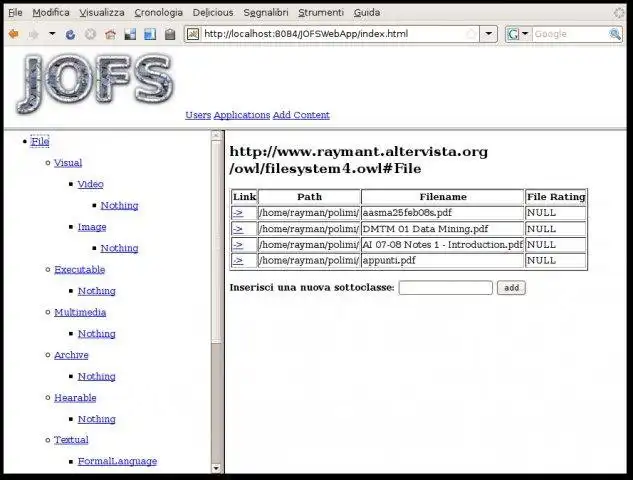
Task: Click the appunti.pdf filename cell
Action: coord(443,260)
